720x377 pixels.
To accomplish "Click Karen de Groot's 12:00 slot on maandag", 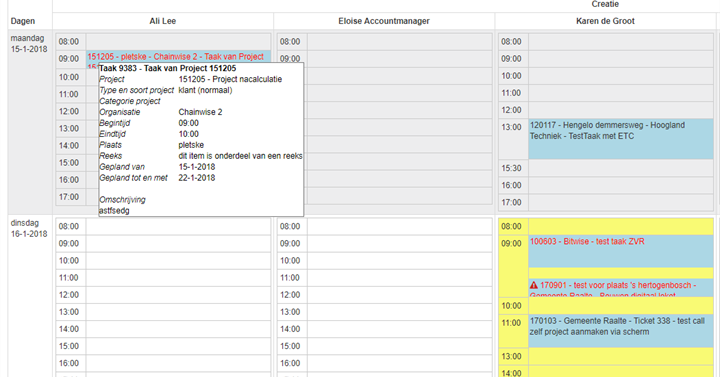I will click(x=621, y=110).
